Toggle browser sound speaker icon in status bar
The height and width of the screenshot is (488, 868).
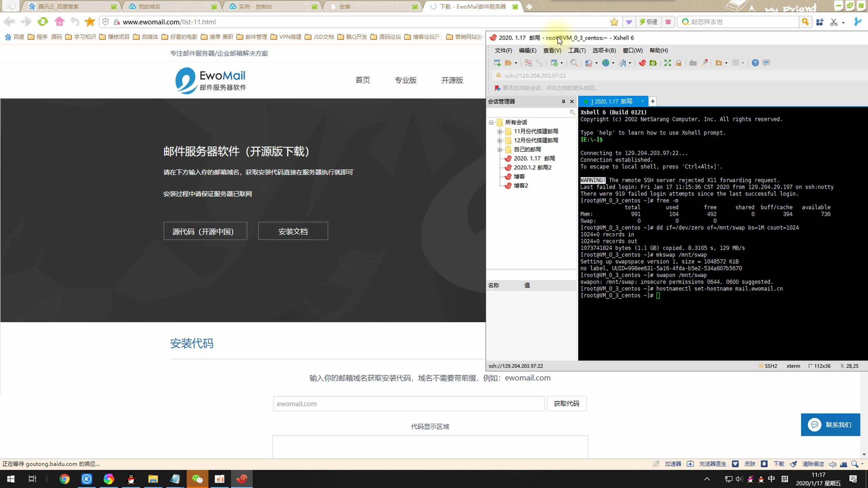pyautogui.click(x=832, y=464)
